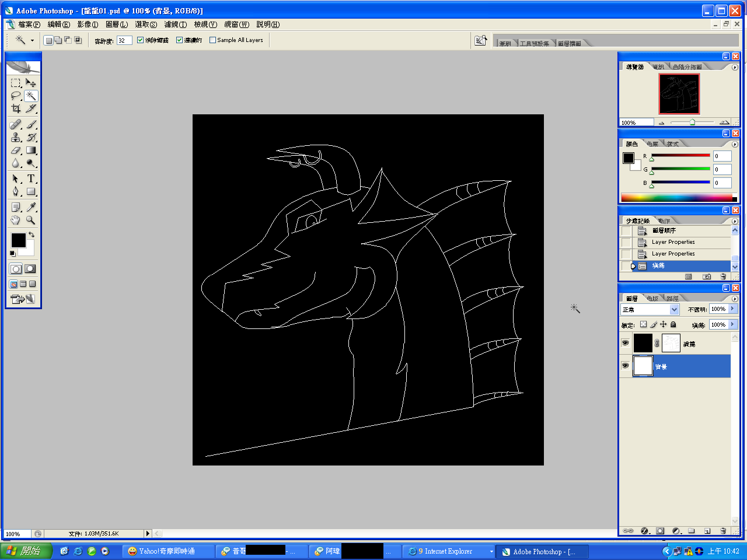Screen dimensions: 747x560
Task: Expand the 不透明 opacity slider arrow
Action: pyautogui.click(x=732, y=309)
